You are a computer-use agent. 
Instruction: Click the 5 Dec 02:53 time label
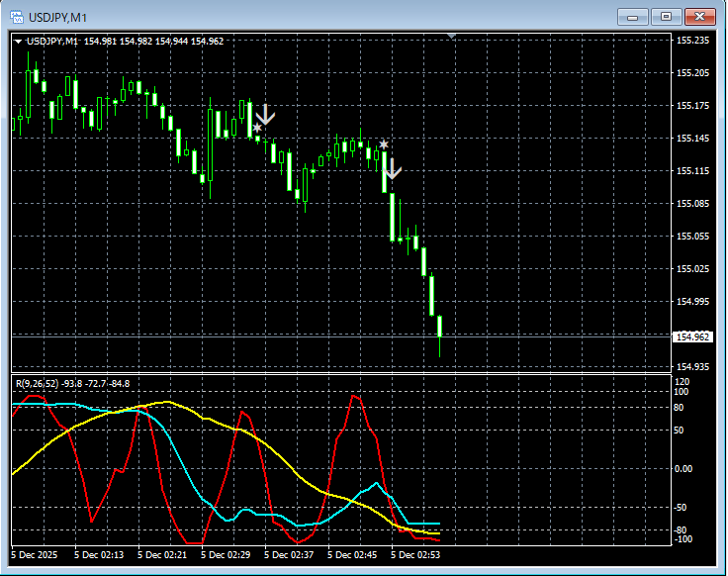tap(416, 556)
